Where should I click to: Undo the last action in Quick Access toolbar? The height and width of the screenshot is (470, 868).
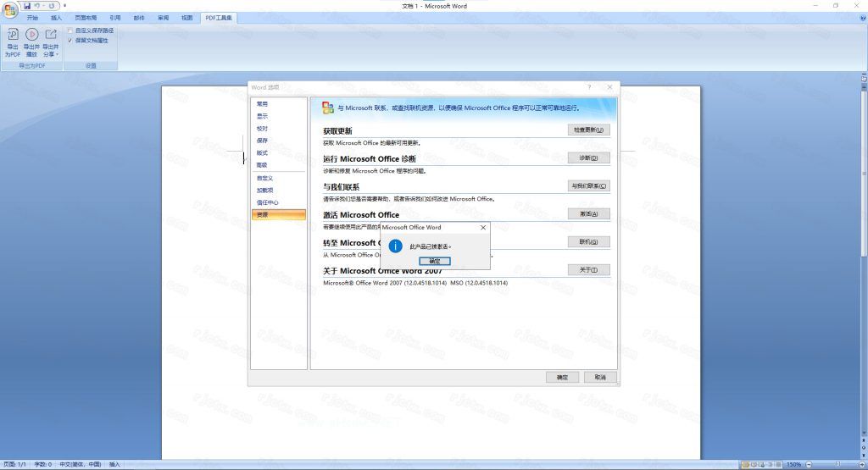coord(37,6)
